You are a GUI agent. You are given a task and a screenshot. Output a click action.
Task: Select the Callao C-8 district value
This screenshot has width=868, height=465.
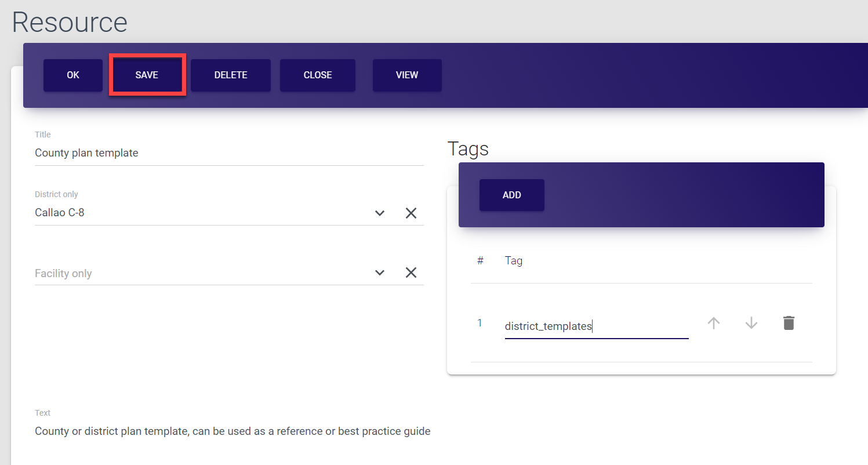[x=60, y=213]
